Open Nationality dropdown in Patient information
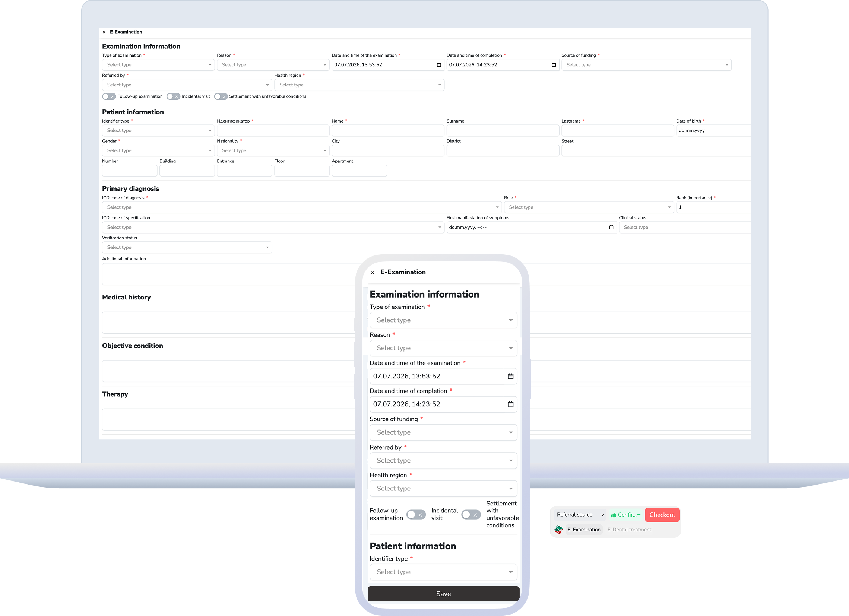The image size is (849, 616). click(273, 150)
